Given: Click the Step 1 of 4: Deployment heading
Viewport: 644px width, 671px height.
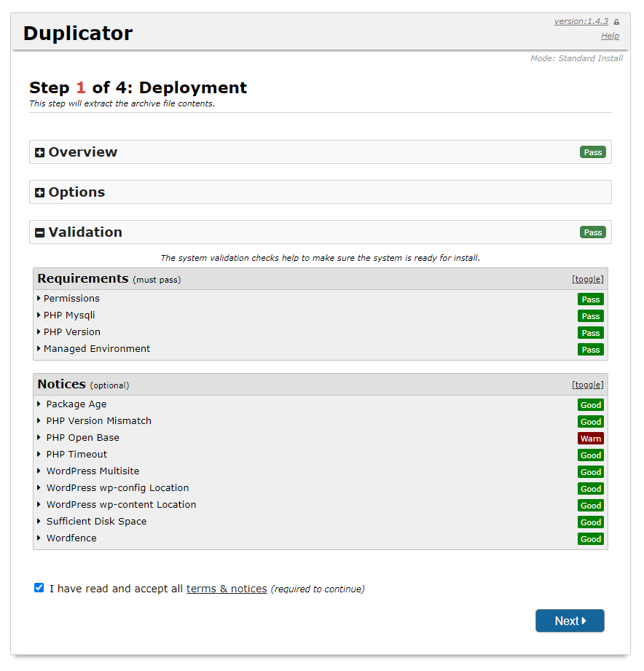Looking at the screenshot, I should coord(138,87).
